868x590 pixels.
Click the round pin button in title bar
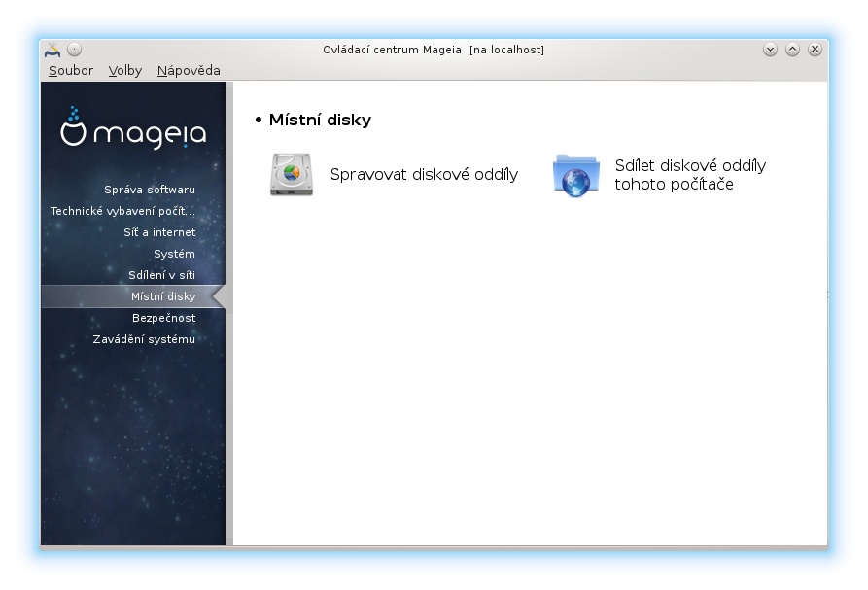74,50
